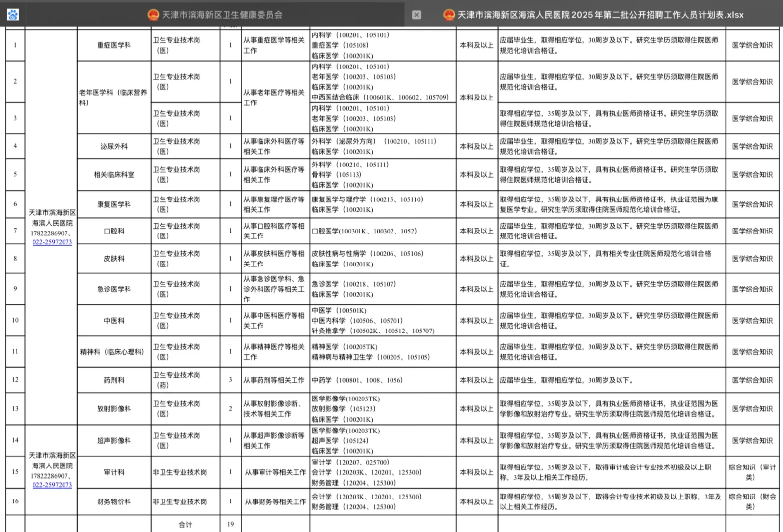Screen dimensions: 783x532
Task: Click the 卫生专业技术岗（药） post cell
Action: point(185,380)
